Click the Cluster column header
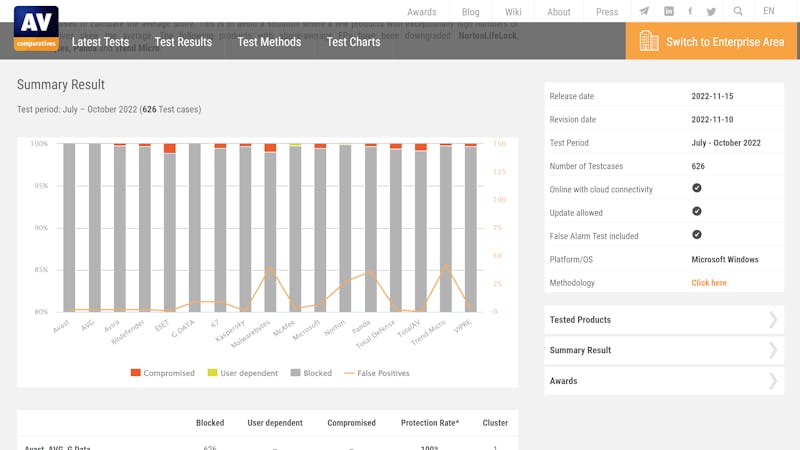The width and height of the screenshot is (800, 450). (x=495, y=423)
